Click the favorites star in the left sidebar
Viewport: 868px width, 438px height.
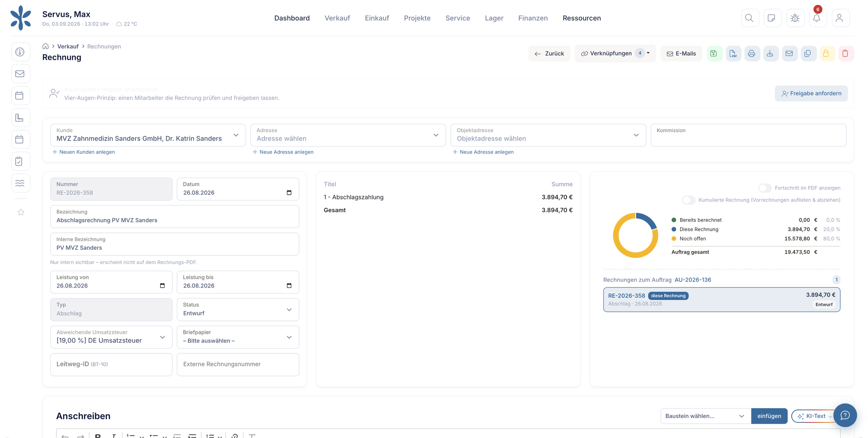(x=21, y=212)
